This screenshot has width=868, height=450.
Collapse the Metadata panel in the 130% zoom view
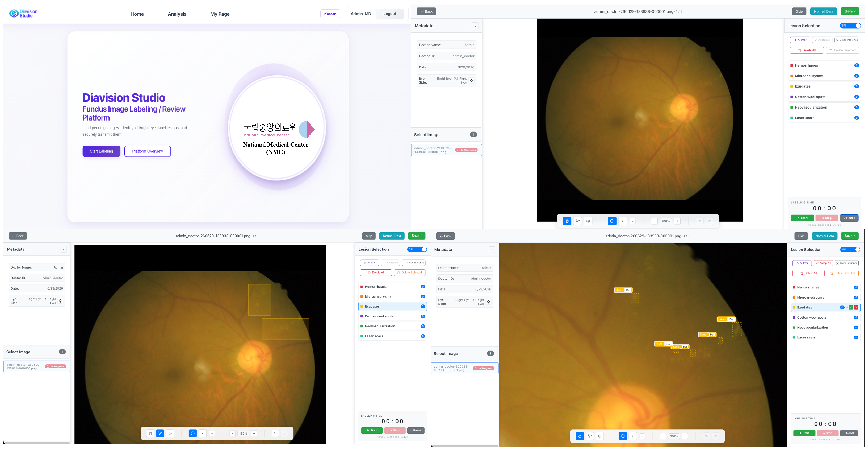click(x=64, y=249)
